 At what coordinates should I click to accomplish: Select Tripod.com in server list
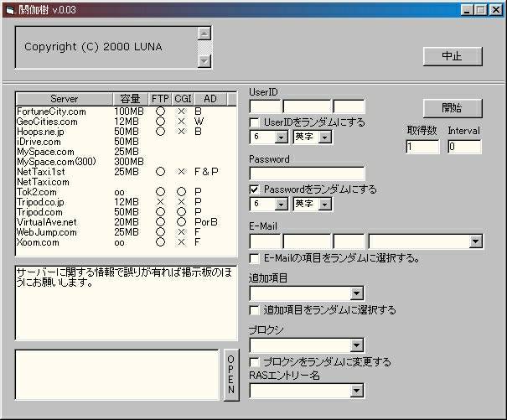click(x=126, y=212)
